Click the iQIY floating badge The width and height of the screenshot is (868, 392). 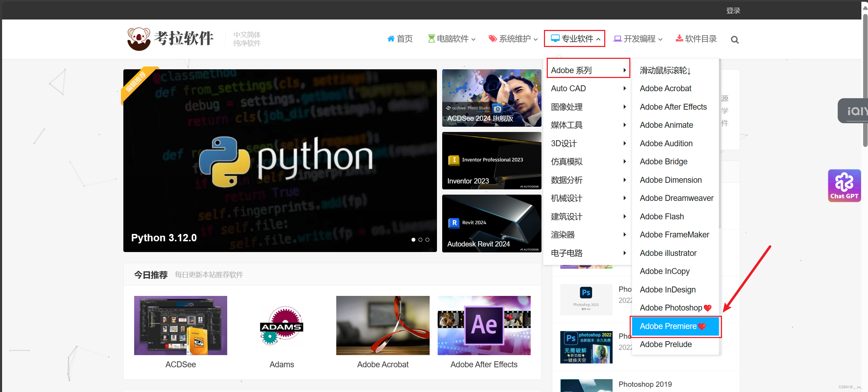click(853, 111)
